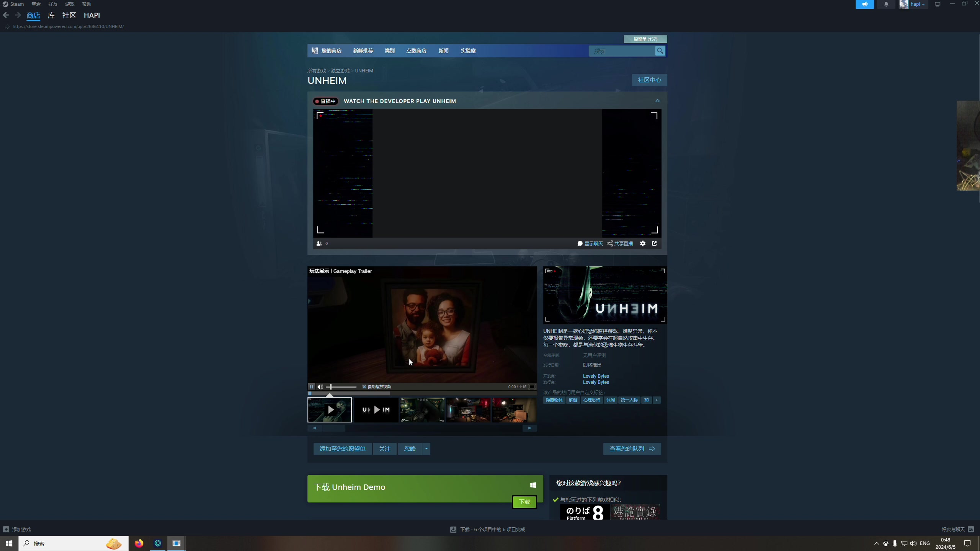Disable video autoplay checkbox

coord(364,386)
